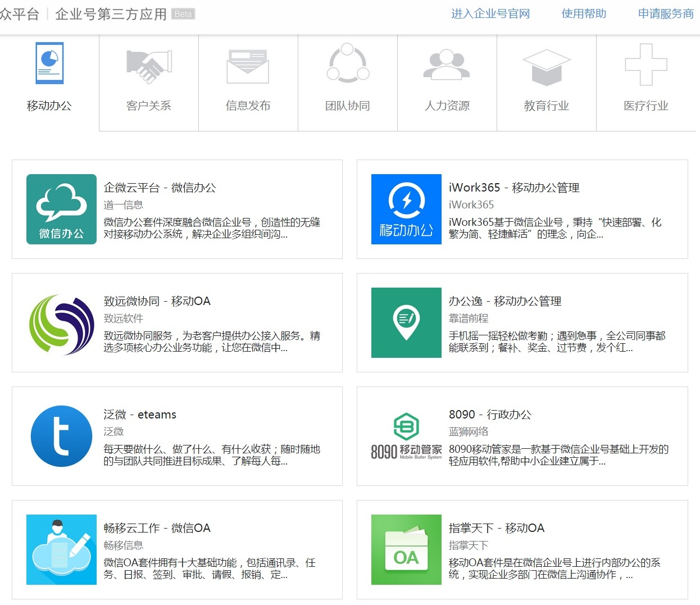
Task: Open the 使用帮助 link
Action: [584, 14]
